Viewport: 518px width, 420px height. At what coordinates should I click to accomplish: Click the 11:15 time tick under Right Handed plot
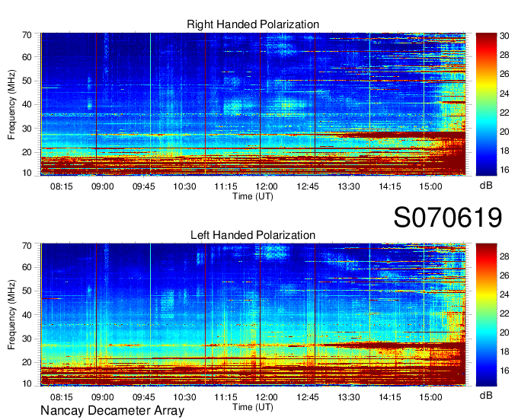(225, 186)
